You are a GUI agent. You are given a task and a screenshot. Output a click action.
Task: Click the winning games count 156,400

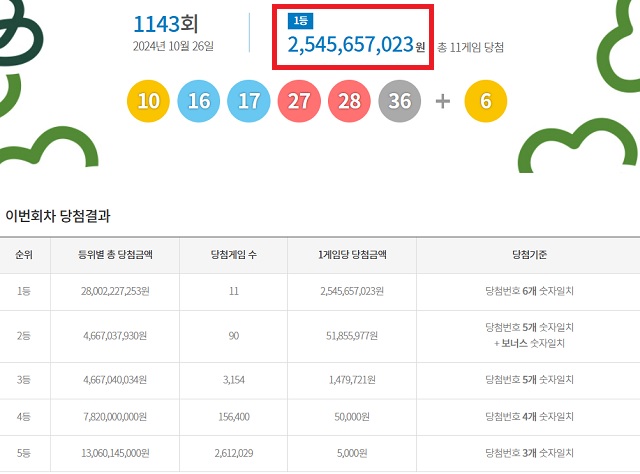point(233,416)
